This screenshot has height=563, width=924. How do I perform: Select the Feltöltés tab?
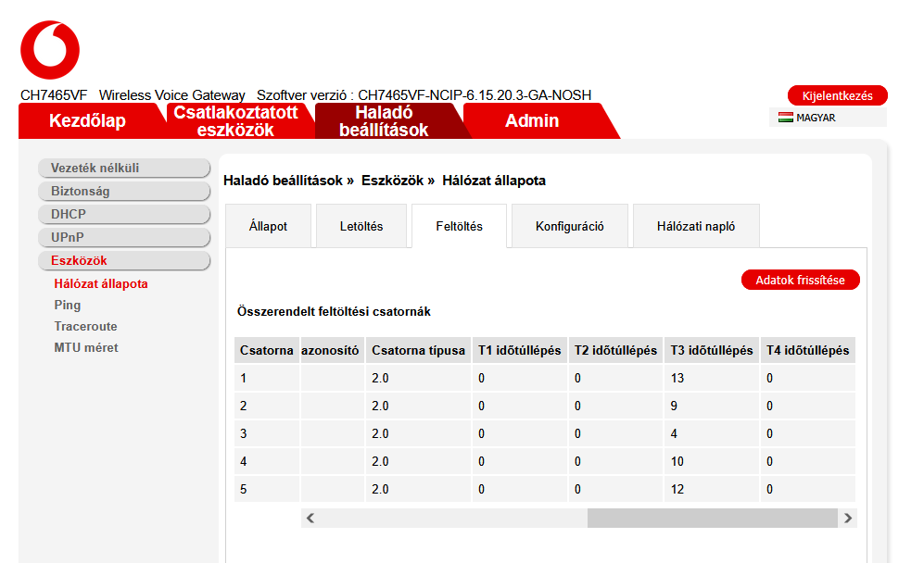pos(459,226)
